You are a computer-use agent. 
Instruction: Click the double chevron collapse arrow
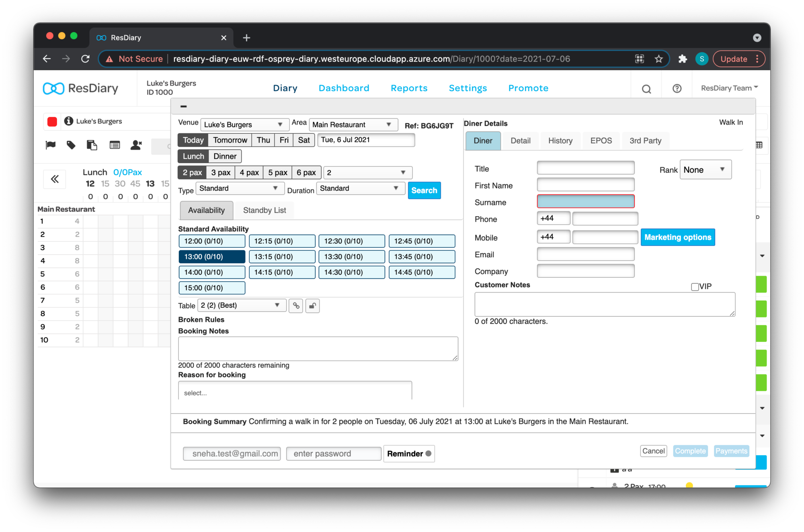55,179
